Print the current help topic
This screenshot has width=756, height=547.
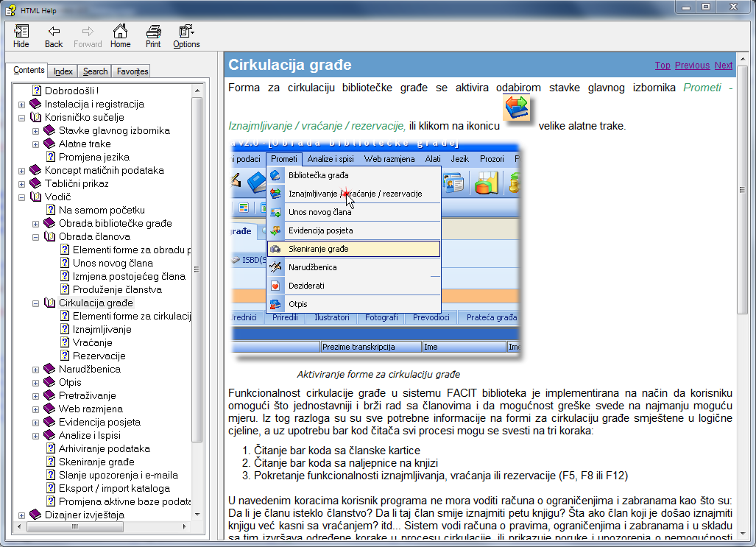click(x=153, y=35)
